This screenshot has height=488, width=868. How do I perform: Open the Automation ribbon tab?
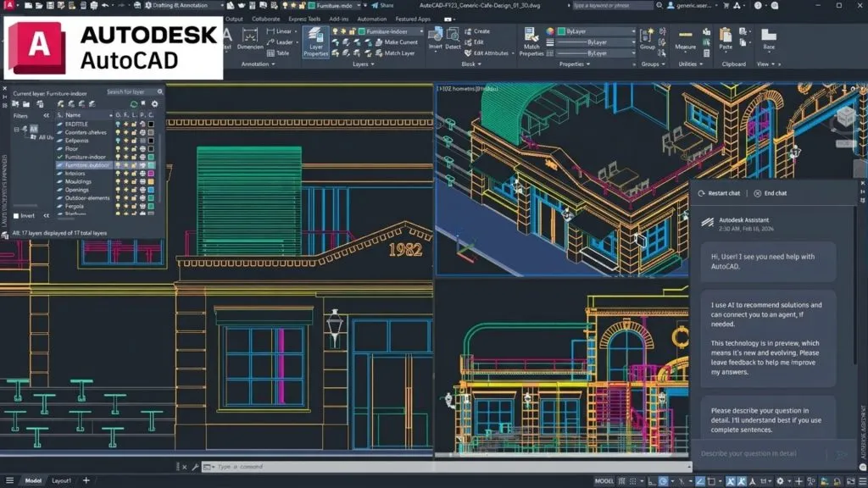[372, 19]
